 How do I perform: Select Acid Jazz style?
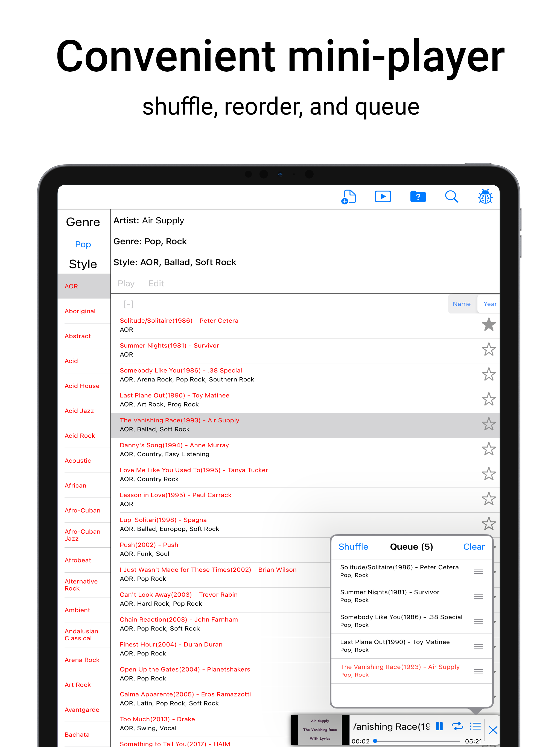84,411
